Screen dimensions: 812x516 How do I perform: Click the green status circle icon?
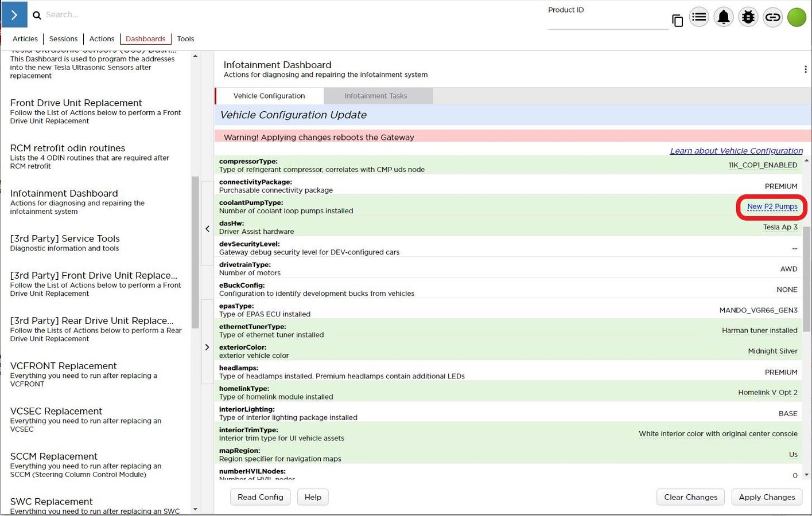point(797,17)
